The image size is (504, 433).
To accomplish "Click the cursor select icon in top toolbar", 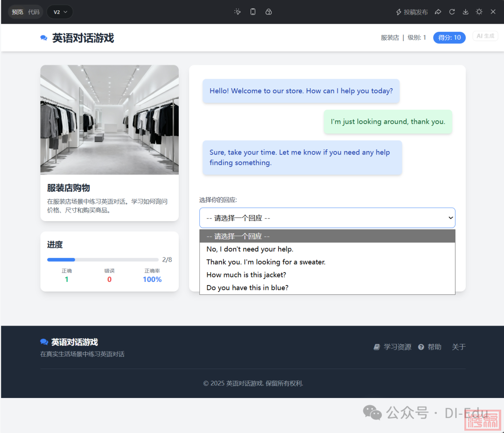I will (x=238, y=12).
